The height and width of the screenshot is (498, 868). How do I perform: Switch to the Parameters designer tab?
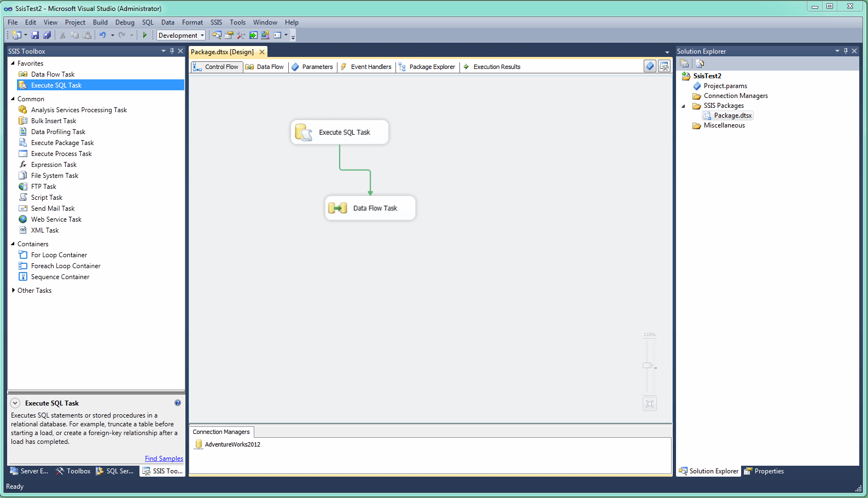coord(312,67)
